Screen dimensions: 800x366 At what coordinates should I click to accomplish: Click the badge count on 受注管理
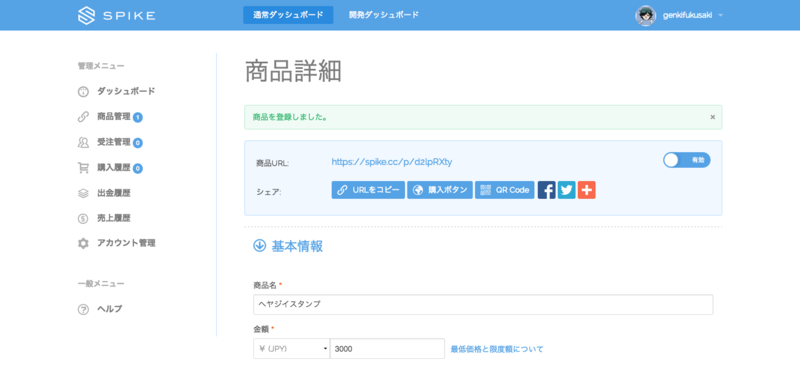pyautogui.click(x=138, y=143)
